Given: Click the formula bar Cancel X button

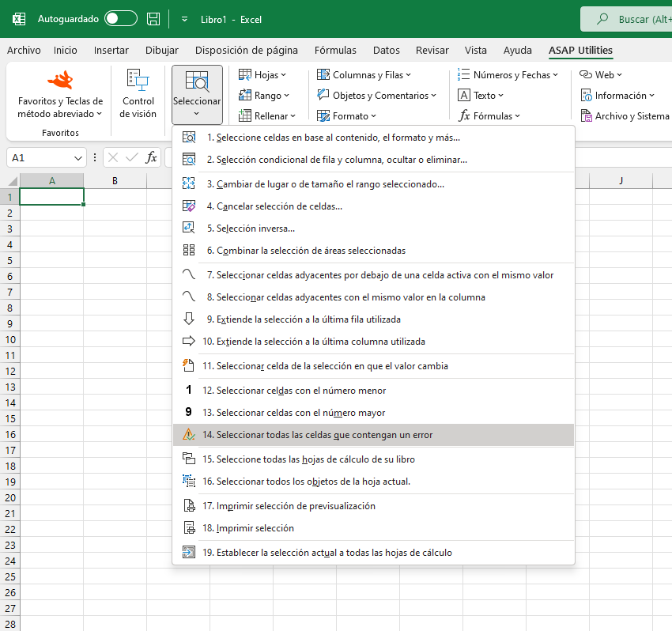Looking at the screenshot, I should [x=113, y=158].
